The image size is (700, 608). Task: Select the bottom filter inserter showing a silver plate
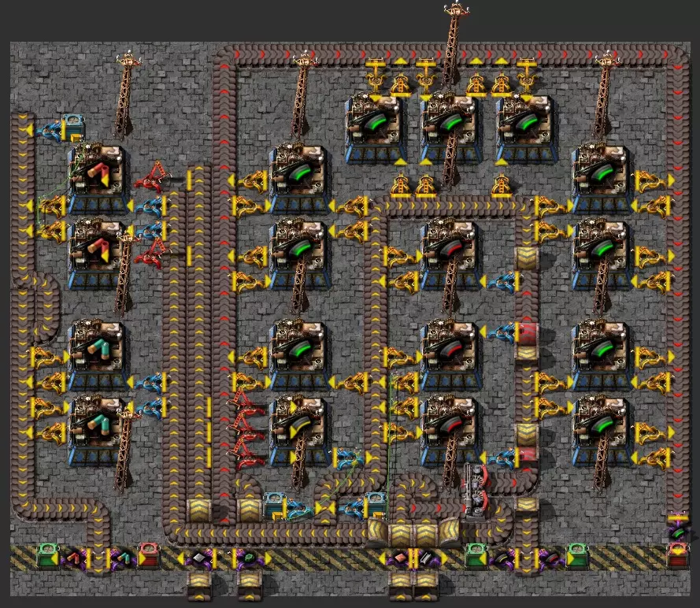click(200, 558)
